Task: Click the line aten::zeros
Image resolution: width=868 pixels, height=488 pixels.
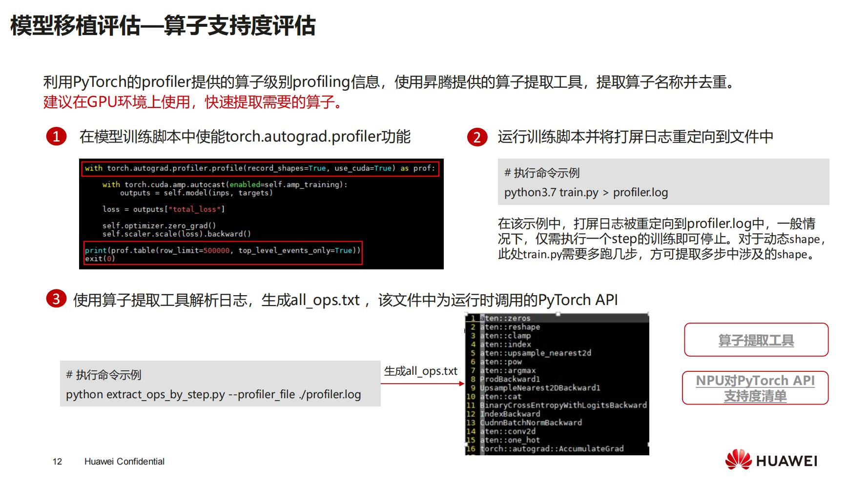Action: (x=505, y=318)
